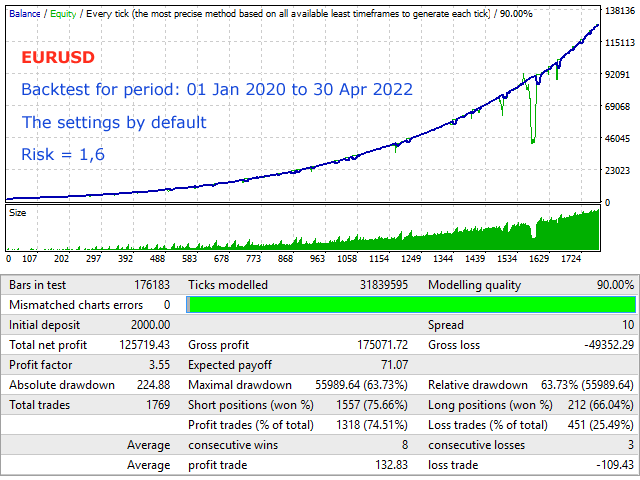
Task: Click the 'Ticks modelled' label
Action: pyautogui.click(x=228, y=285)
